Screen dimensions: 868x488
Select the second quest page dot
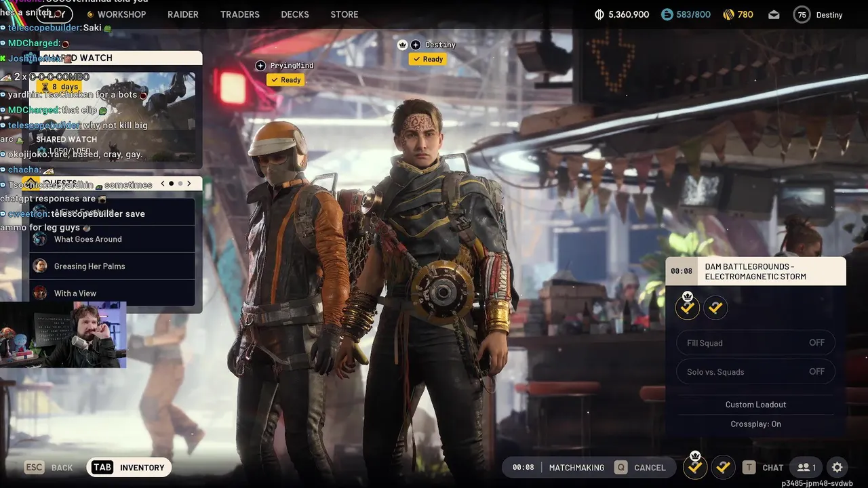180,184
